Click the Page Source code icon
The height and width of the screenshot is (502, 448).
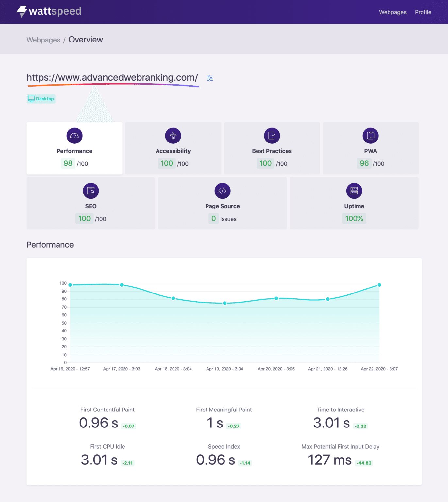coord(223,191)
